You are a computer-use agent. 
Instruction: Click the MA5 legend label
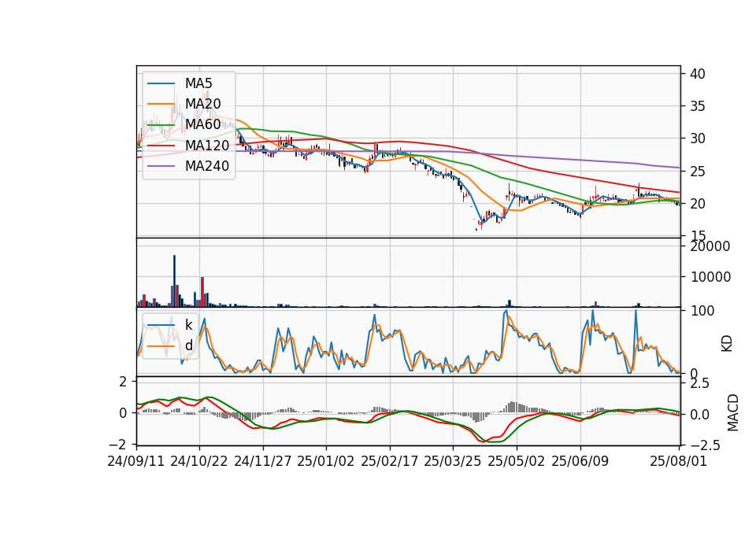198,83
